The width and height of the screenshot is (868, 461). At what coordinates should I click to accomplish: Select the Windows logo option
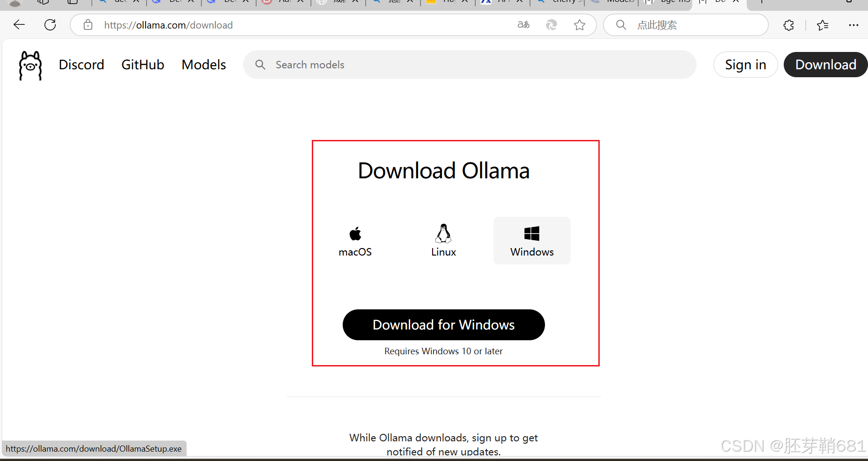tap(532, 241)
